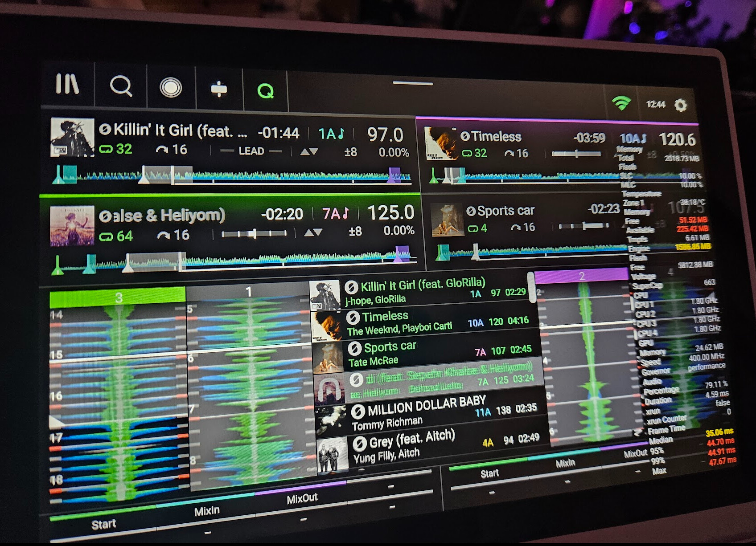
Task: Pull down the top center drawer handle
Action: (412, 83)
